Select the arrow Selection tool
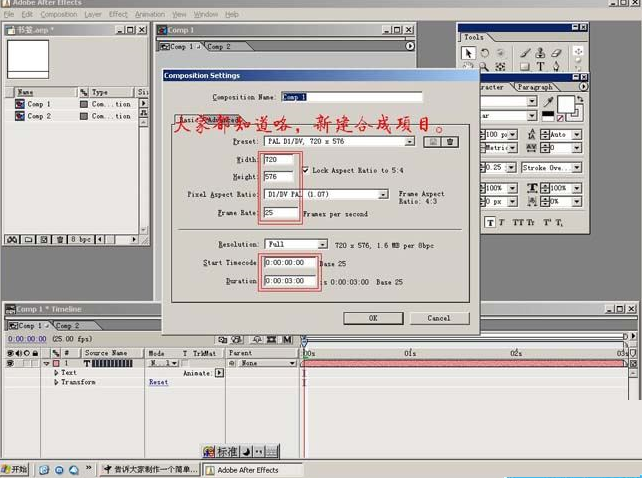 (469, 53)
